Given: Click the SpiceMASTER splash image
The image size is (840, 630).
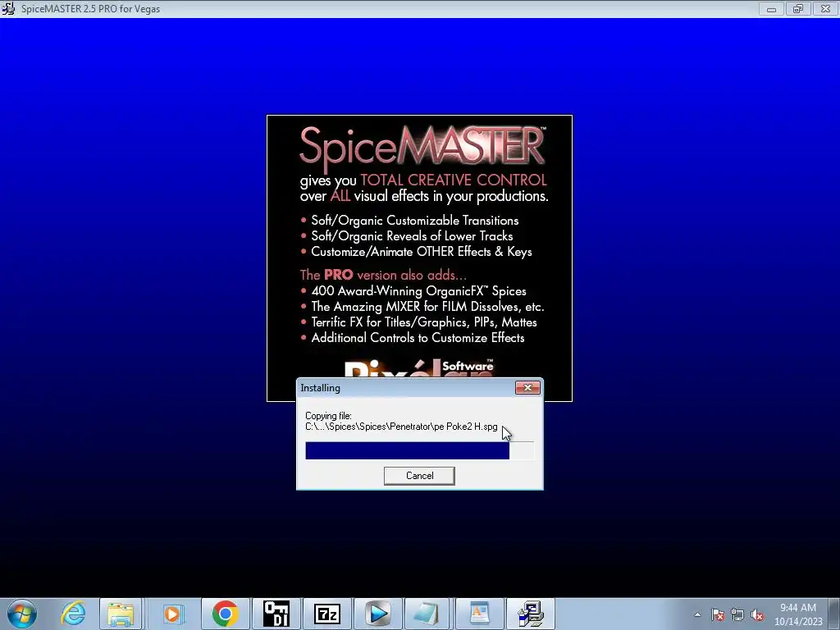Looking at the screenshot, I should click(419, 246).
